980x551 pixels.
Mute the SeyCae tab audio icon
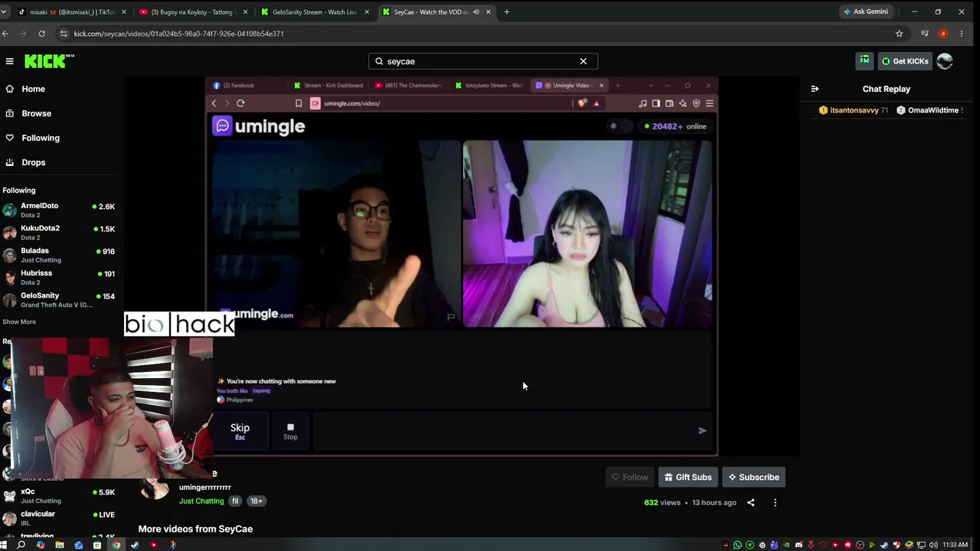[x=475, y=12]
